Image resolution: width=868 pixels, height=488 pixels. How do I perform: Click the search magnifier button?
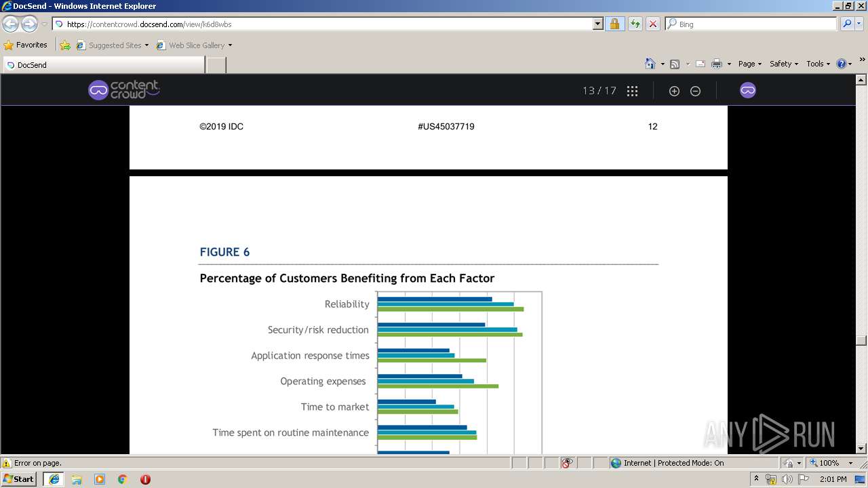[x=846, y=24]
